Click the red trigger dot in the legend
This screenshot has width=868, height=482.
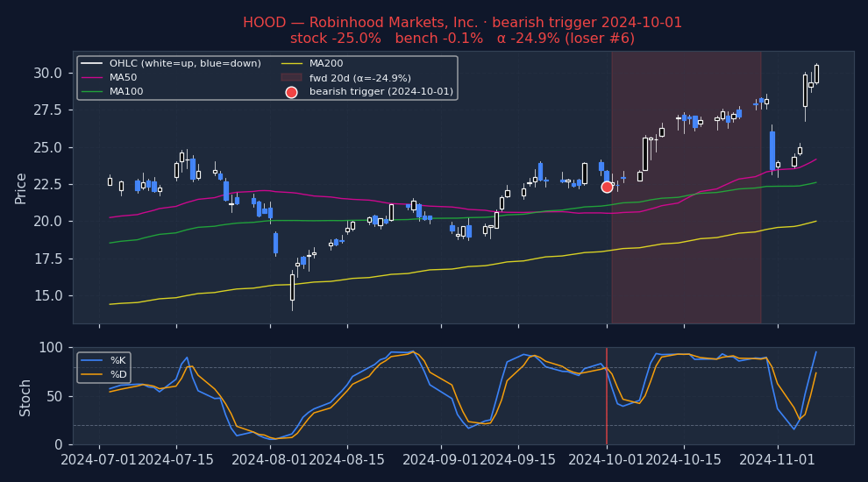(x=291, y=92)
